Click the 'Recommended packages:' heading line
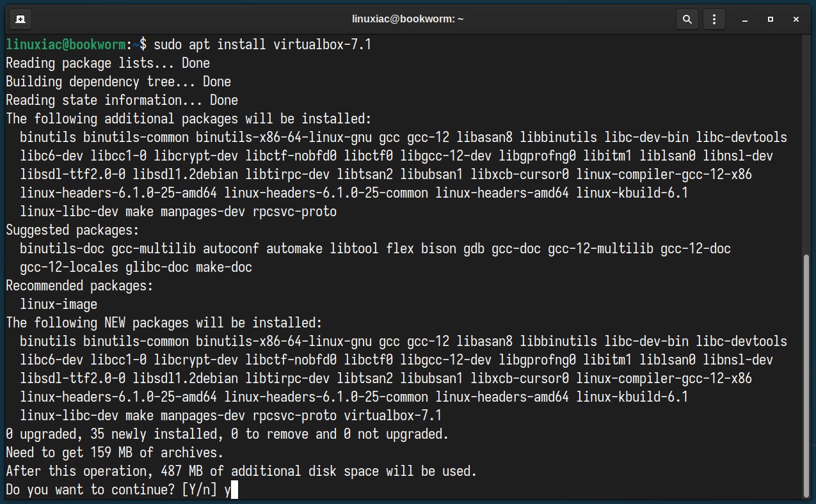 point(79,285)
